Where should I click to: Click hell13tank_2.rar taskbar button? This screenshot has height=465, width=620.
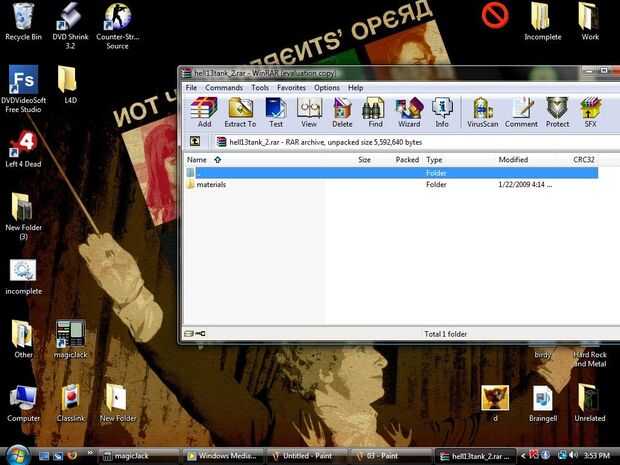pyautogui.click(x=475, y=456)
